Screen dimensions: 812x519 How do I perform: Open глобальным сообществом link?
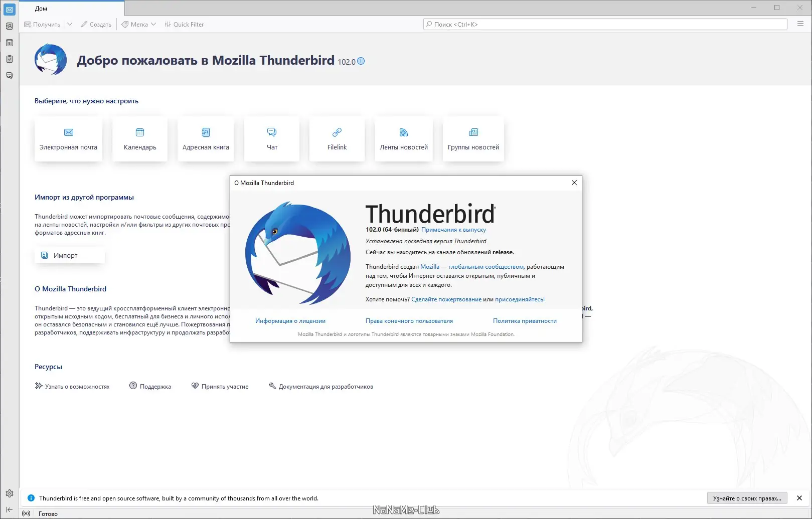point(486,267)
